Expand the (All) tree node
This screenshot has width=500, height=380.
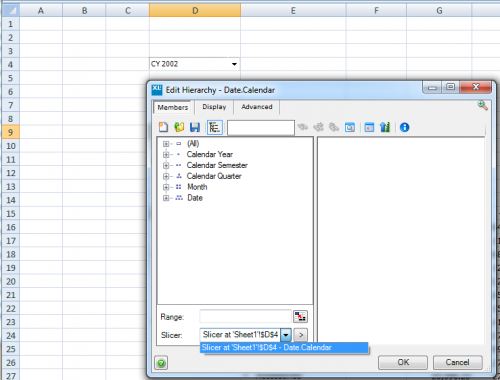tap(166, 144)
